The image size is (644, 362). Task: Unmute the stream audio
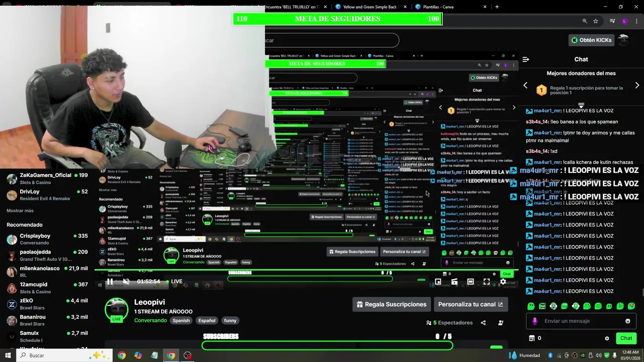tap(126, 282)
